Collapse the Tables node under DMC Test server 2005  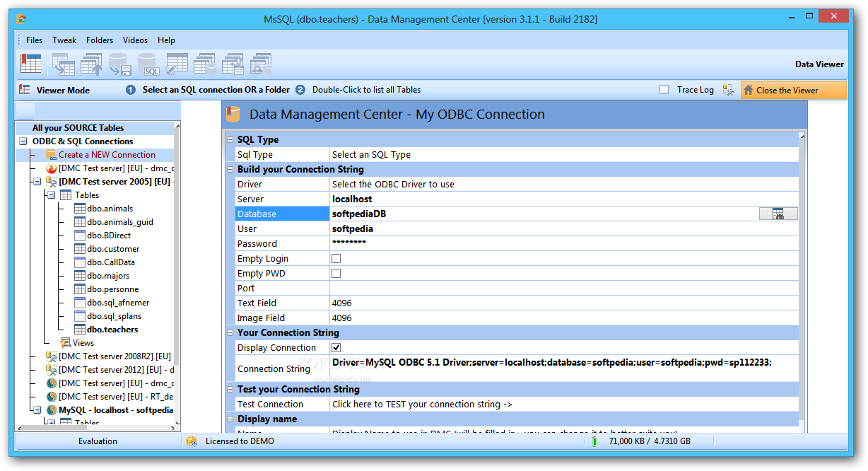[x=50, y=195]
